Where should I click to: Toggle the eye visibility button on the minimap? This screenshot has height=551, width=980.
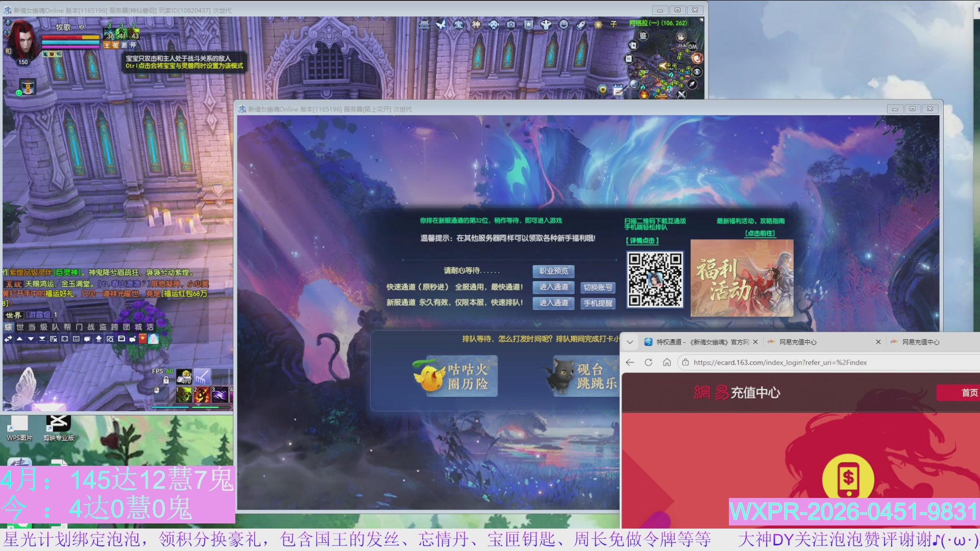697,72
